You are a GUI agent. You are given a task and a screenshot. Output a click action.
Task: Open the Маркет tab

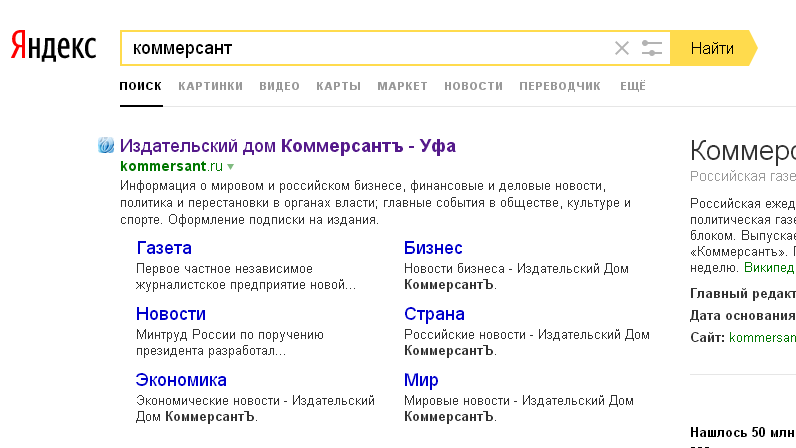pos(403,86)
